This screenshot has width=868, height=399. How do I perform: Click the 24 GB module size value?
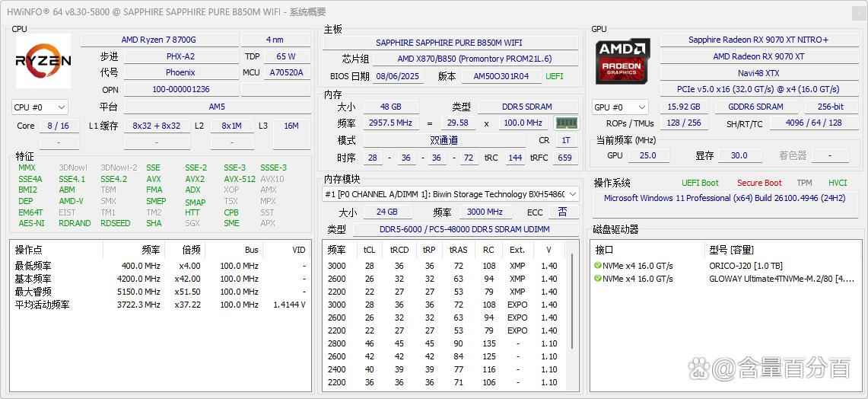click(387, 212)
